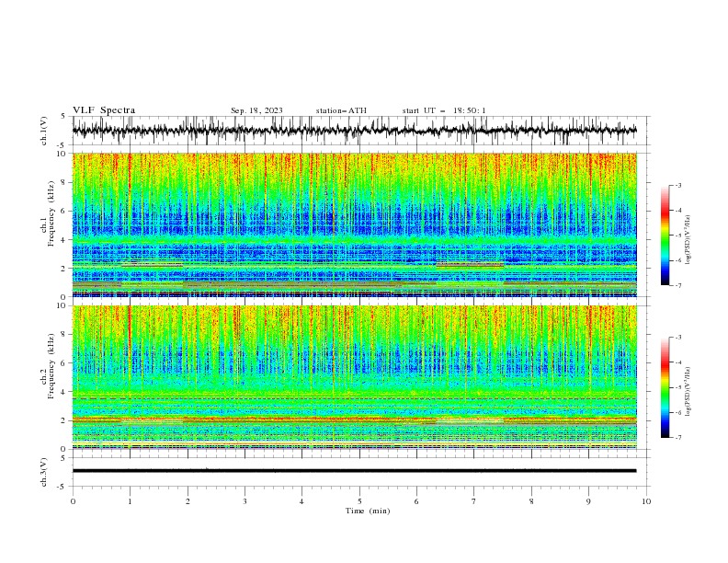Click time axis tick label "9"

(x=588, y=501)
